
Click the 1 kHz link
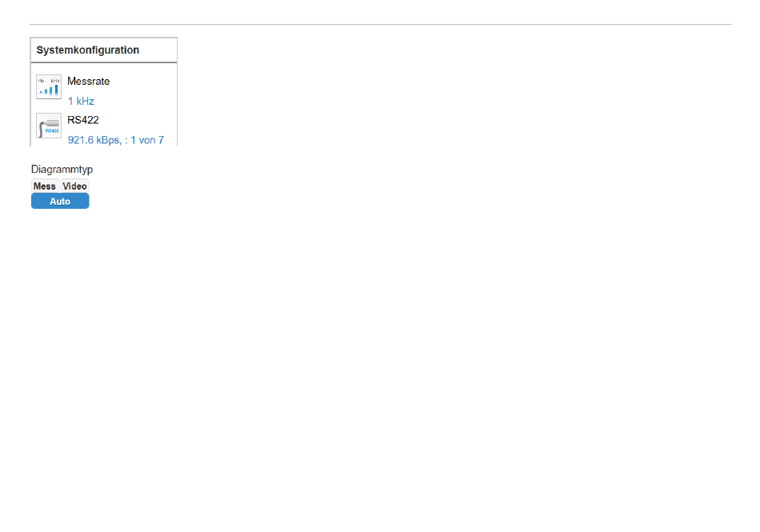pyautogui.click(x=81, y=102)
